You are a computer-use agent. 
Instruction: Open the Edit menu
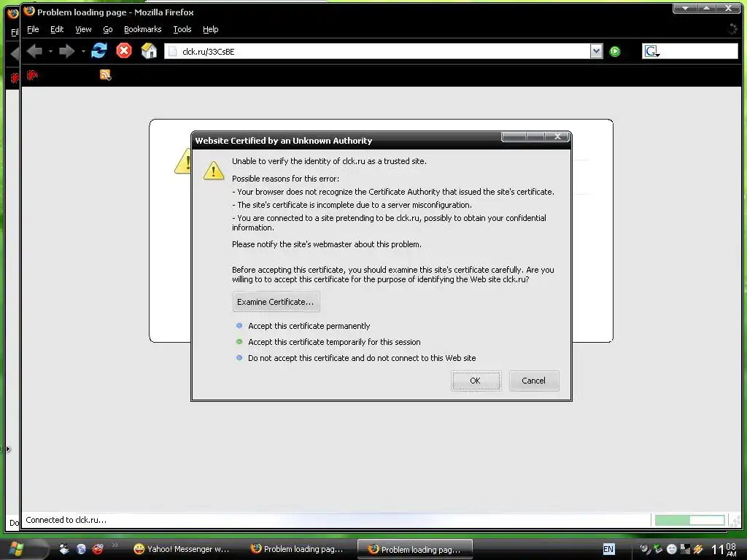pos(57,29)
